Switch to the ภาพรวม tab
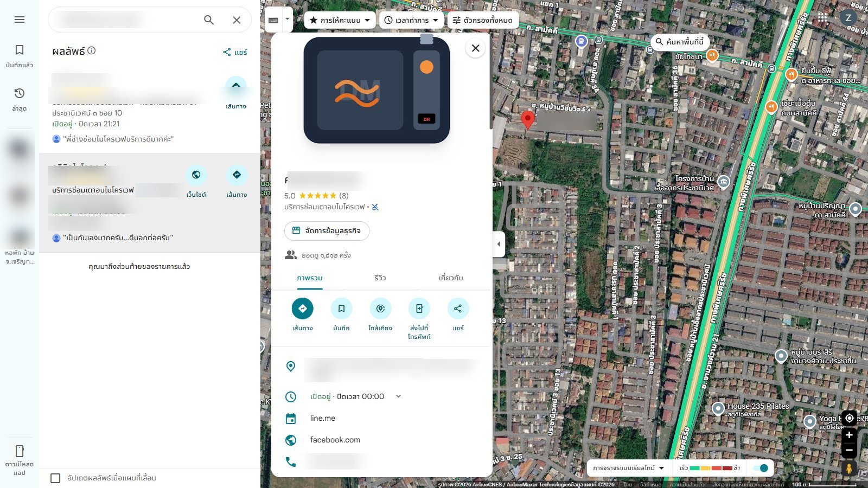Image resolution: width=868 pixels, height=488 pixels. (x=310, y=278)
